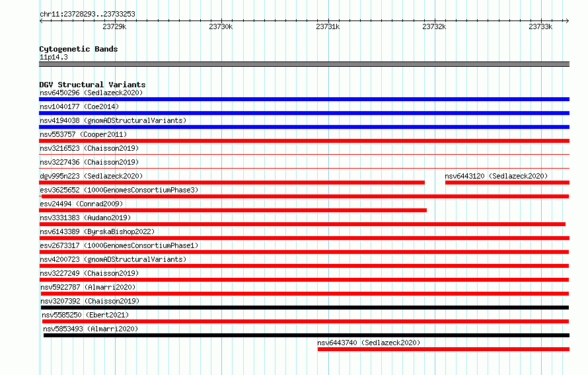Open nsv5922787 (Almarri2020) variant label

88,287
